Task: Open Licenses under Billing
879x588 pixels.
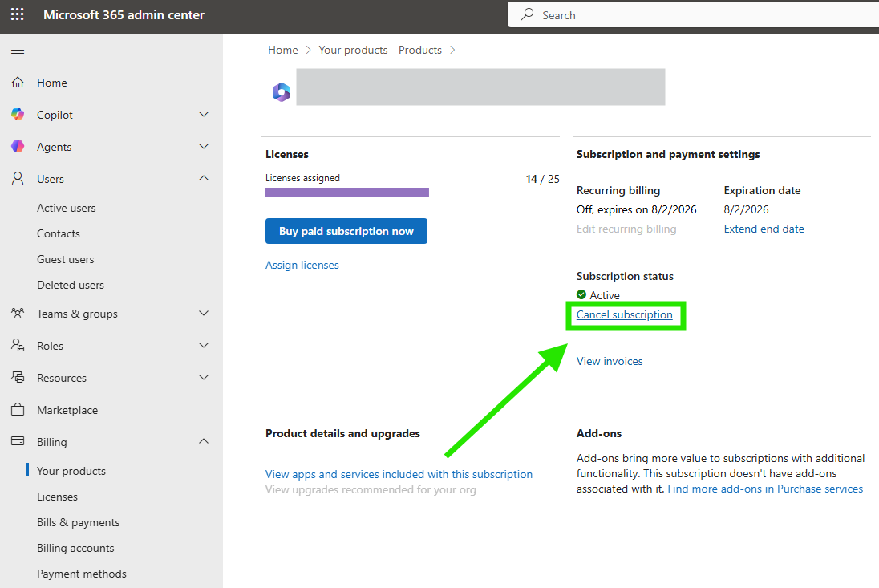Action: (x=57, y=497)
